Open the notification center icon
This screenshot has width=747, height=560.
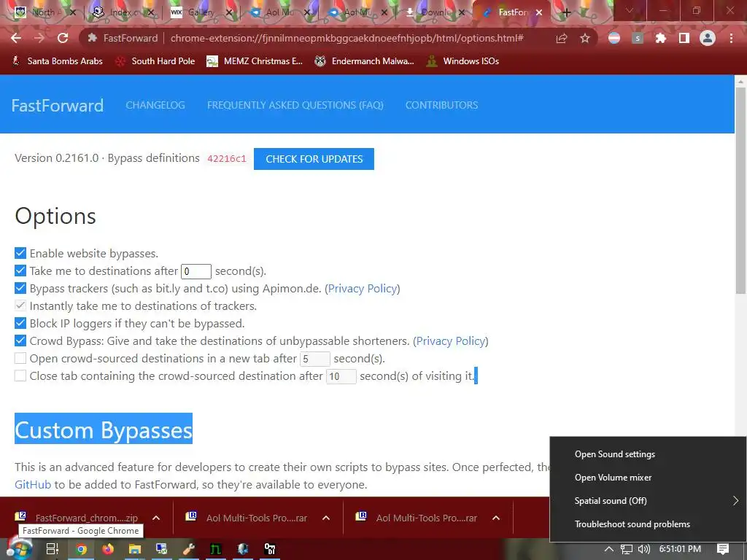pyautogui.click(x=723, y=549)
